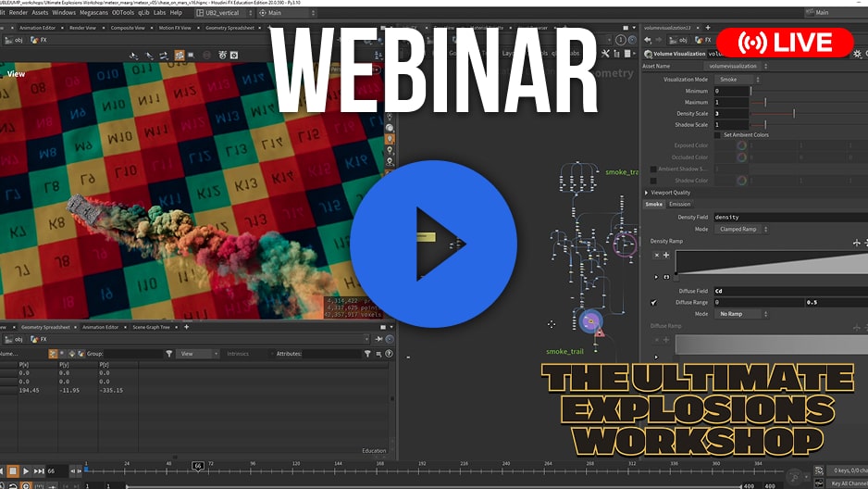
Task: Click the points mode icon in spreadsheet
Action: point(53,353)
